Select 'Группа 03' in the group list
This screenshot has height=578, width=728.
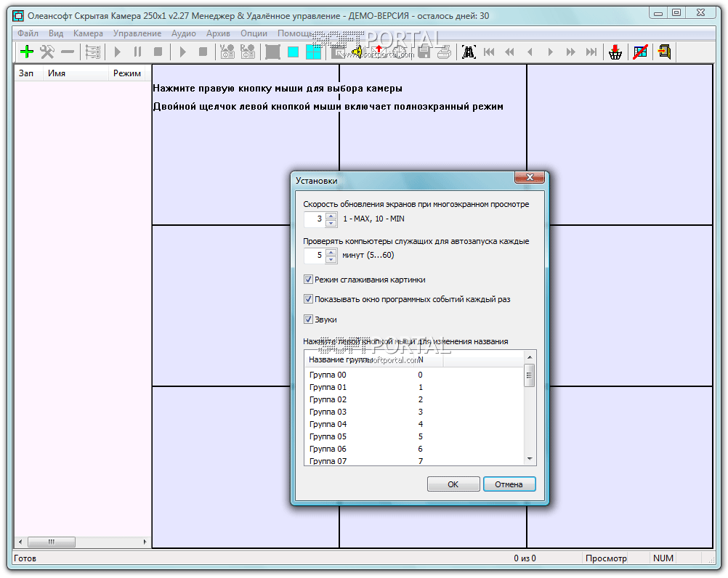328,412
